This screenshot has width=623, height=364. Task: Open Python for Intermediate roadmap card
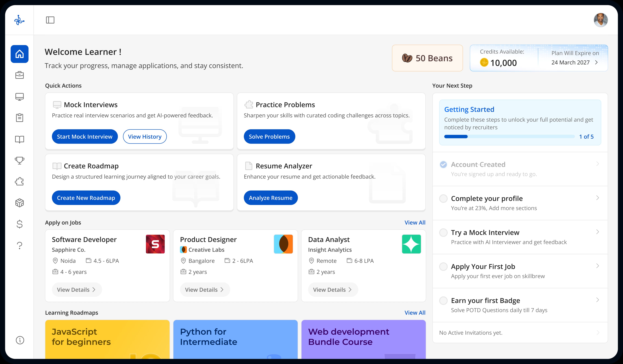tap(235, 339)
